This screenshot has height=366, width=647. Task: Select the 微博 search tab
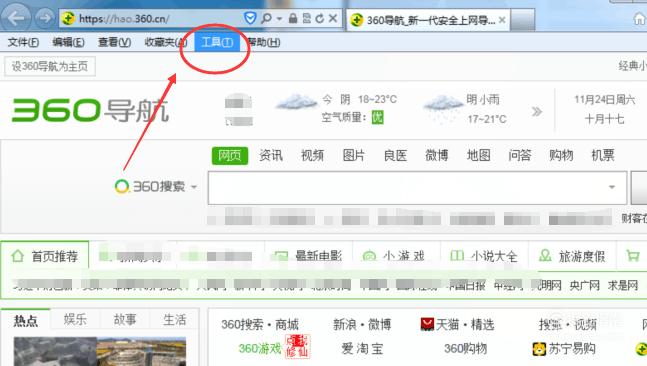pos(437,156)
